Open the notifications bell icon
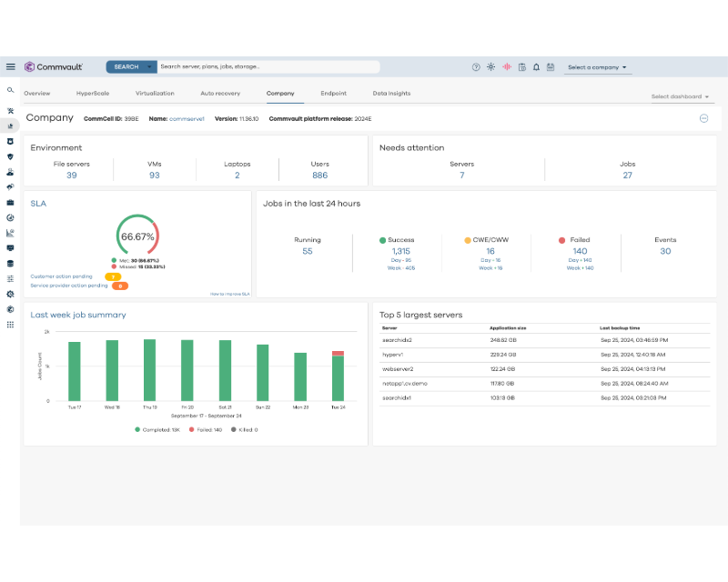This screenshot has width=728, height=582. coord(536,67)
